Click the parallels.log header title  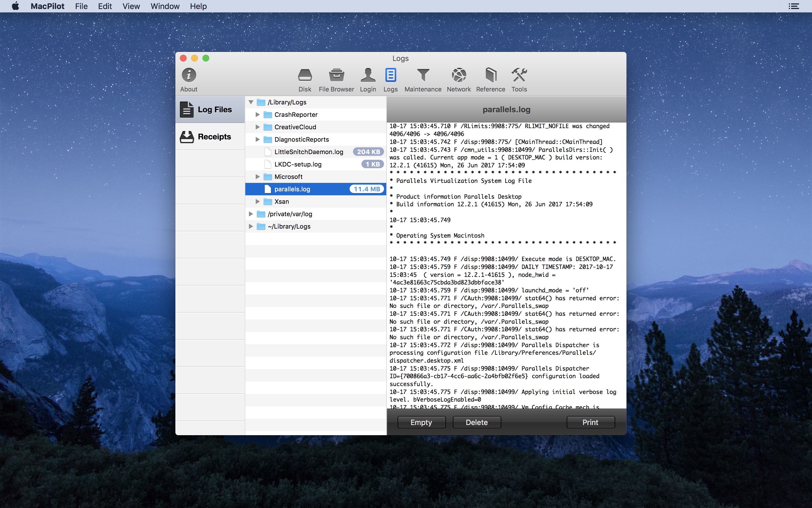506,110
